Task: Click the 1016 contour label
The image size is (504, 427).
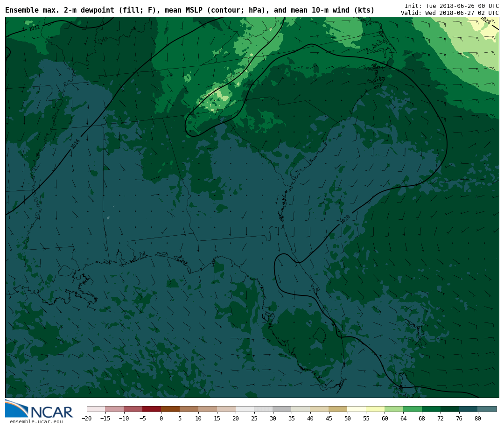Action: coord(75,143)
